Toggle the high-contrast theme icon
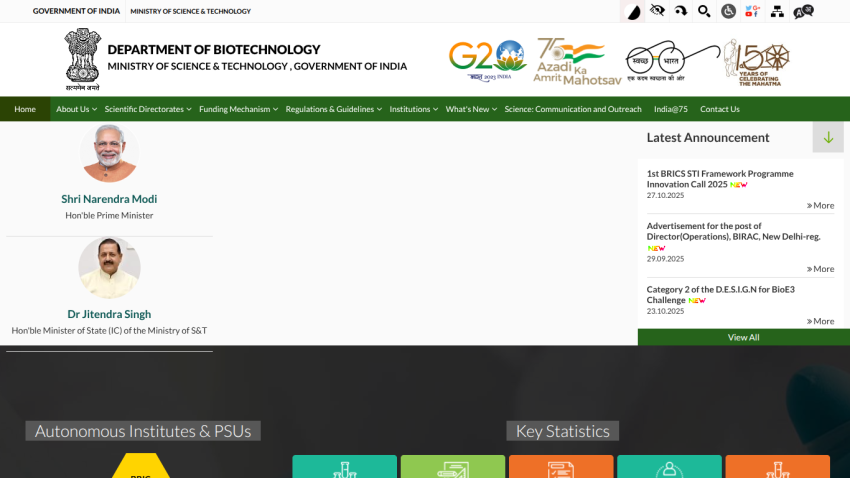 [x=633, y=11]
